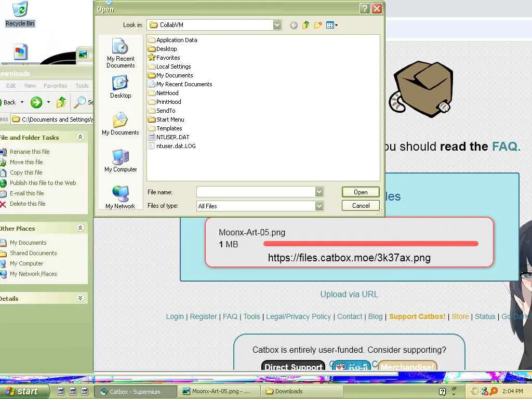The image size is (532, 399).
Task: Select My Recent Documents item in file list
Action: (x=180, y=84)
